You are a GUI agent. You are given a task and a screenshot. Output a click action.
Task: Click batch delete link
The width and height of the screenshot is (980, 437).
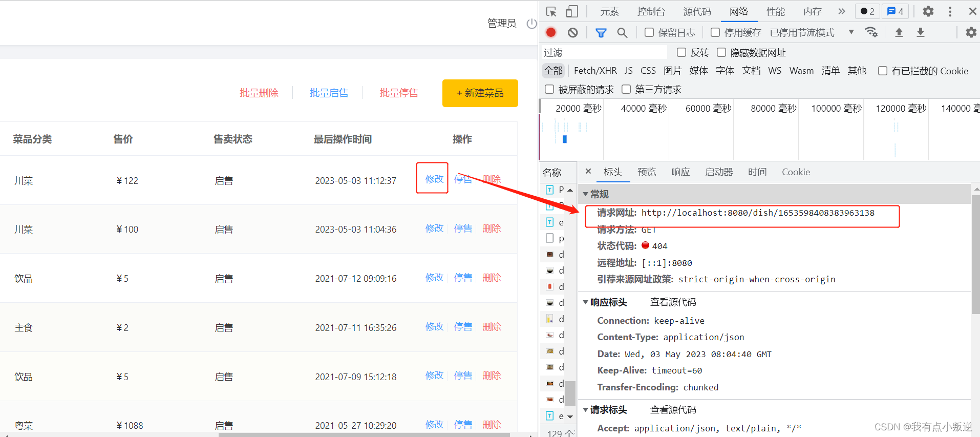pyautogui.click(x=259, y=93)
